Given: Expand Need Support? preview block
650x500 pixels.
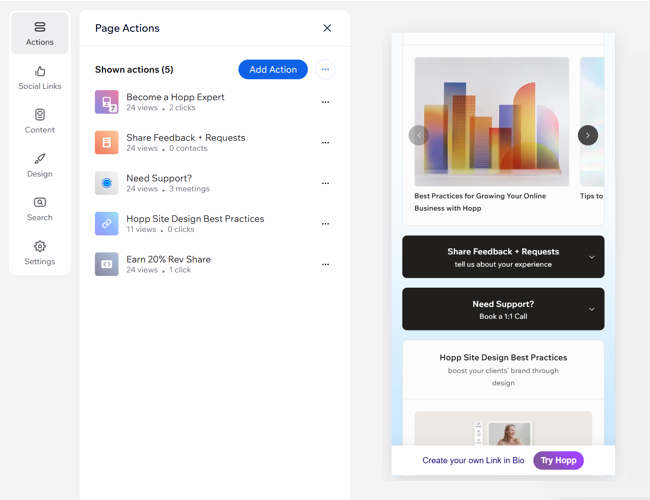Looking at the screenshot, I should pyautogui.click(x=503, y=309).
